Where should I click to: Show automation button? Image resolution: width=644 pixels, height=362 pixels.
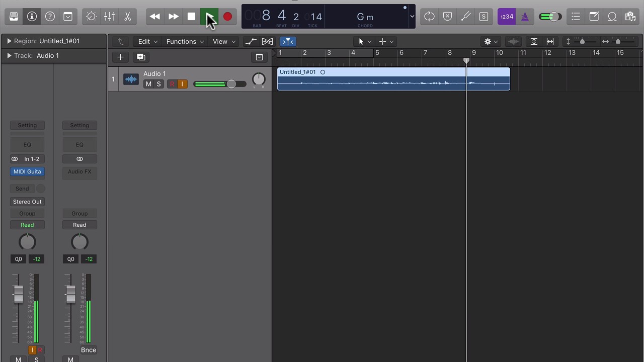coord(251,41)
